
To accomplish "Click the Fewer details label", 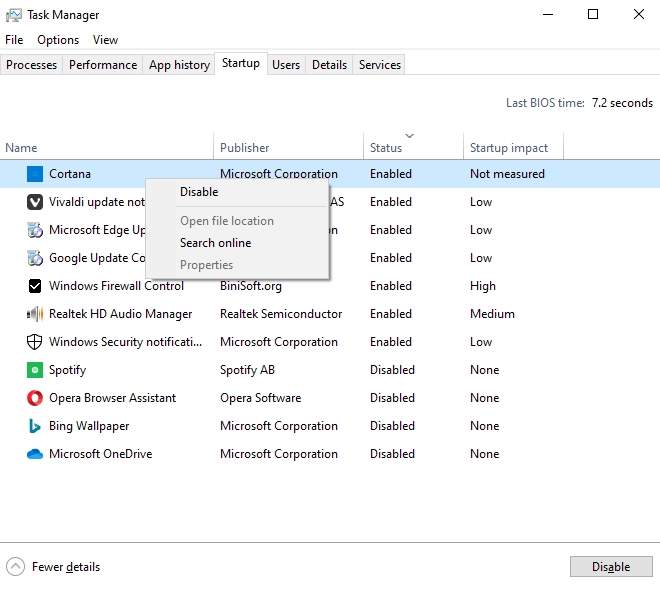I will pyautogui.click(x=66, y=567).
